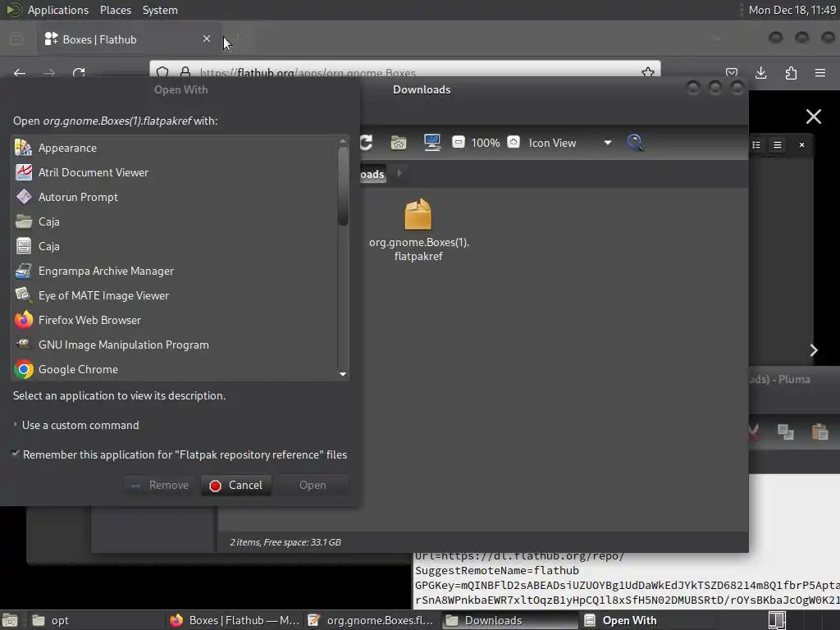Image resolution: width=840 pixels, height=630 pixels.
Task: Switch to Boxes | Flathub taskbar window
Action: pos(235,620)
